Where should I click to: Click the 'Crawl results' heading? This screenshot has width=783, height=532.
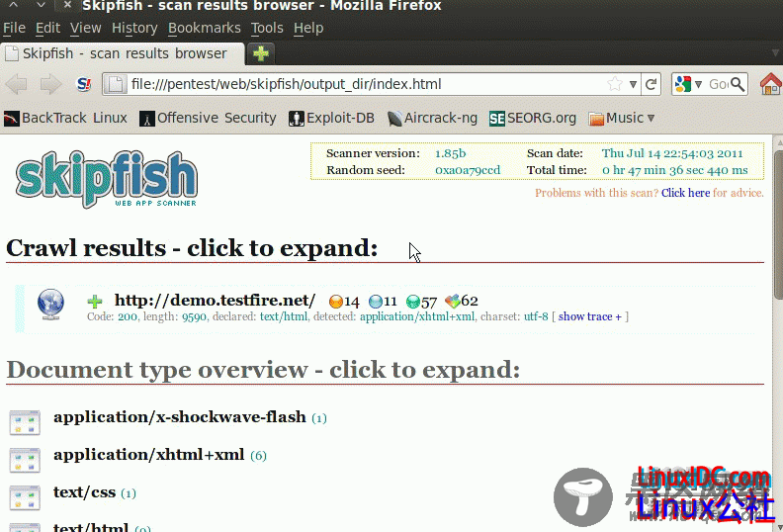pyautogui.click(x=192, y=248)
